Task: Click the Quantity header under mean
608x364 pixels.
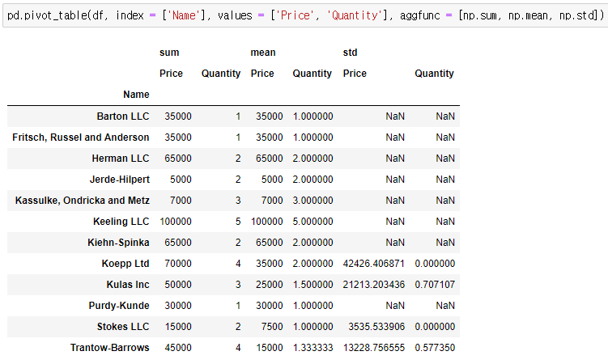Action: tap(313, 74)
